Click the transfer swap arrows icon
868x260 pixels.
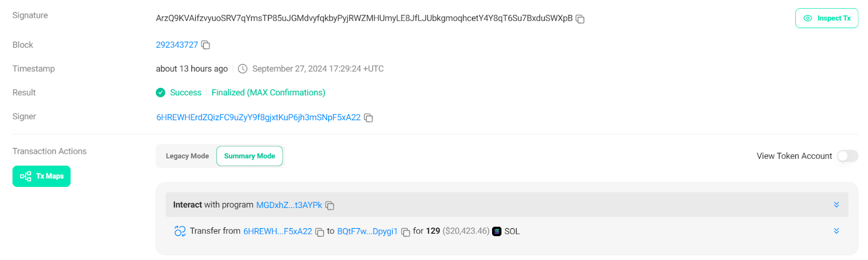180,231
